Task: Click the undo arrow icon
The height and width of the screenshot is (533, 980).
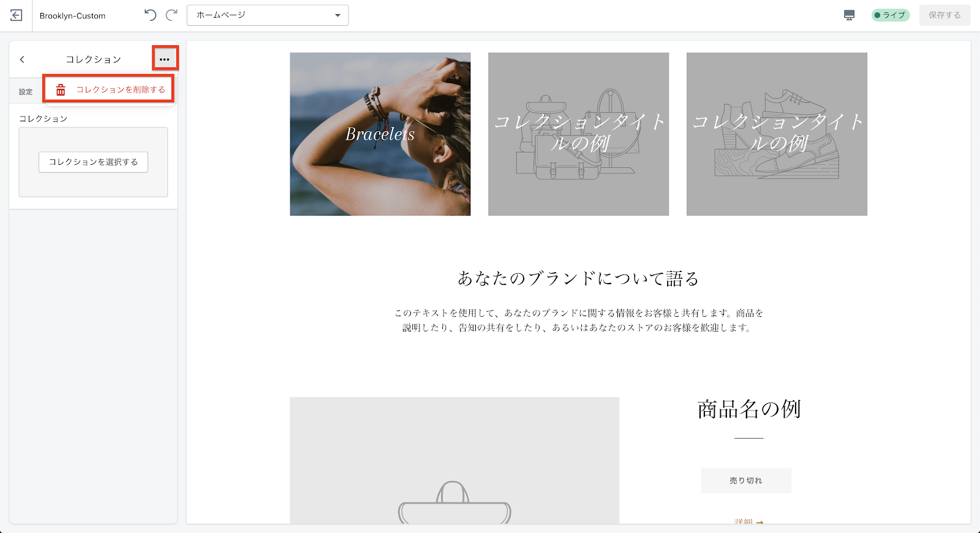Action: 150,15
